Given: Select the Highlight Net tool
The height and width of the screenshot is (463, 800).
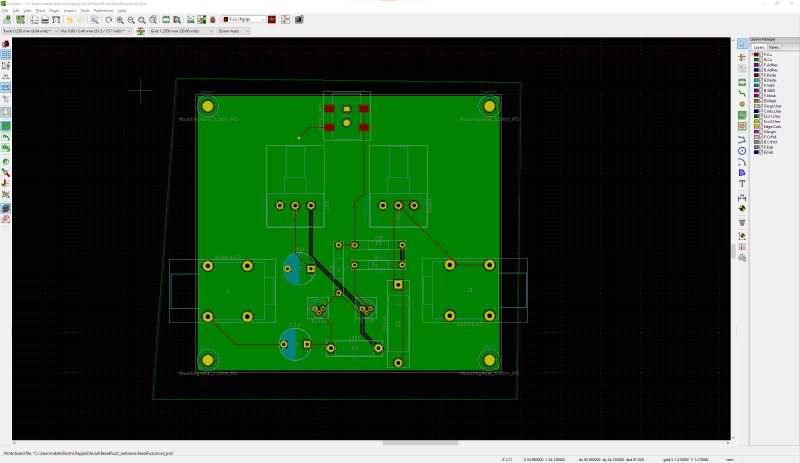Looking at the screenshot, I should [x=742, y=57].
